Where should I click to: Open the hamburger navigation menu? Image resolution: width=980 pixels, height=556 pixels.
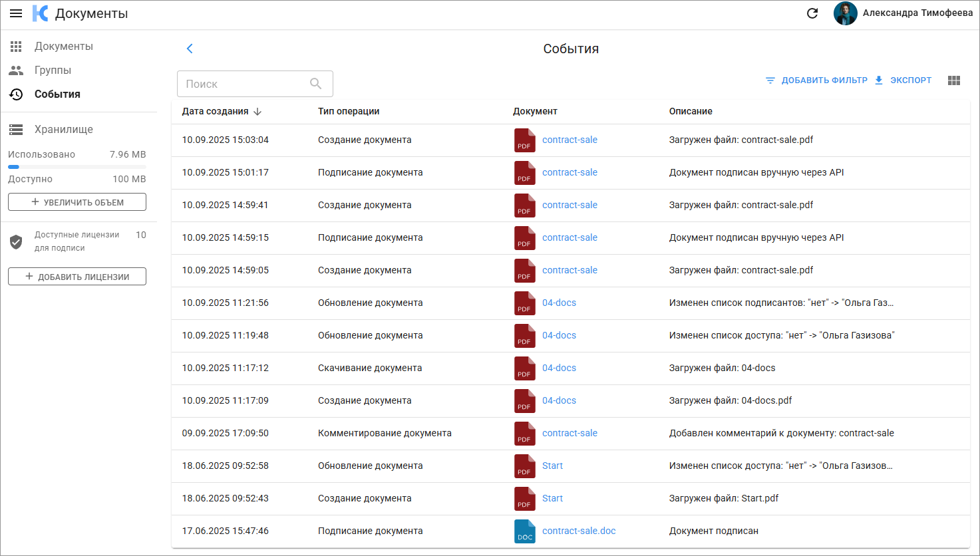pos(16,13)
